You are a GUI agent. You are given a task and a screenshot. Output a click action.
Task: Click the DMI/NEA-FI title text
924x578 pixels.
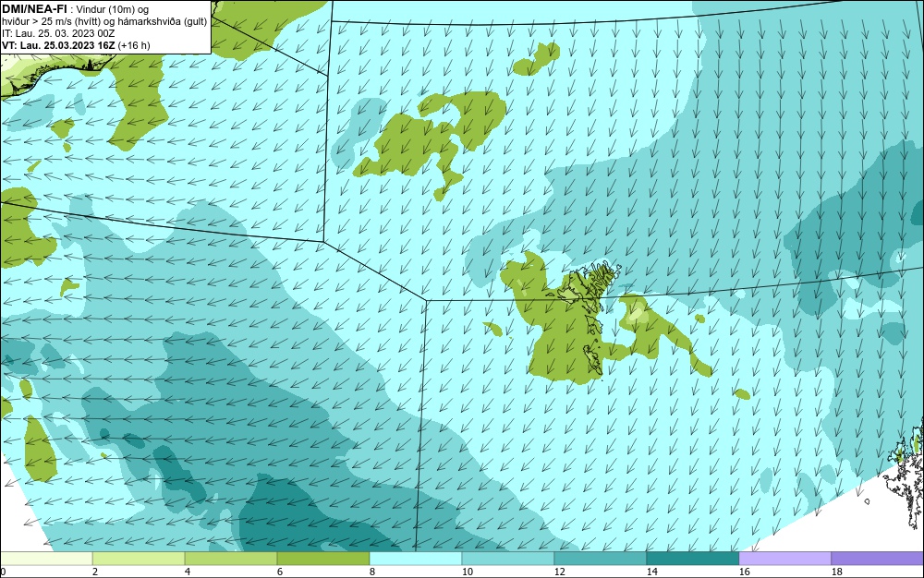coord(34,8)
